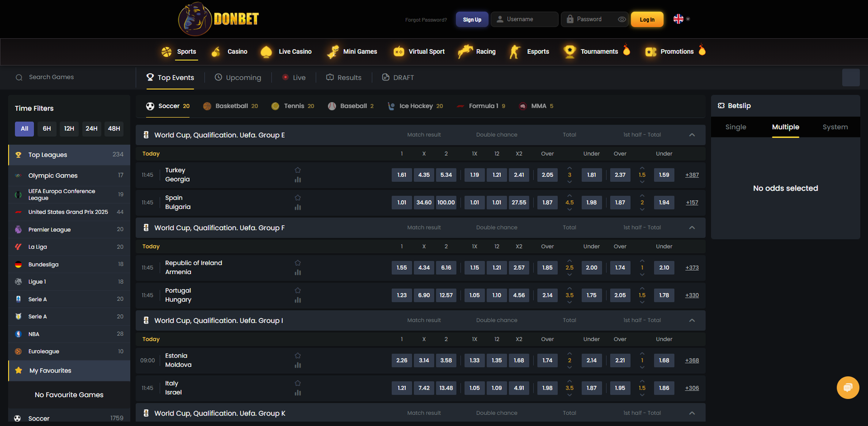Open statistics icon for Italy vs Israel
868x426 pixels.
297,393
